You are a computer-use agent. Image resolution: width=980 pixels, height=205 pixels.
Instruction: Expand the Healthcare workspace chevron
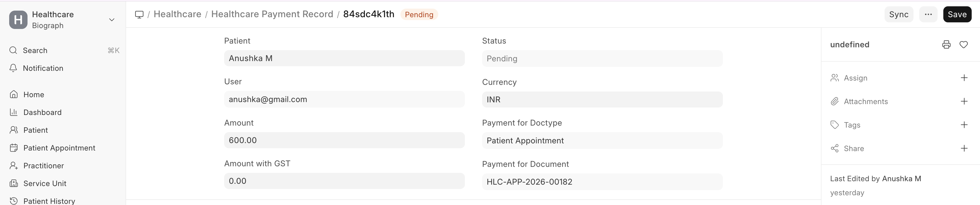pyautogui.click(x=112, y=19)
